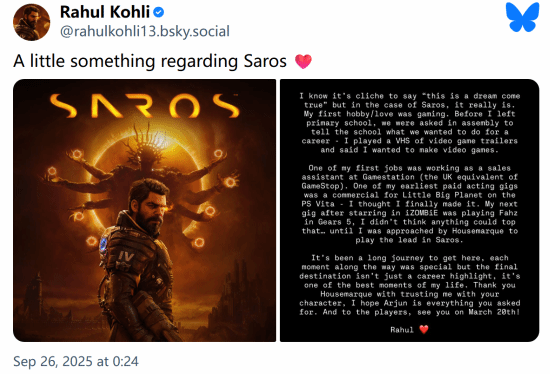
Task: Click the Bluesky butterfly logo
Action: pos(522,17)
